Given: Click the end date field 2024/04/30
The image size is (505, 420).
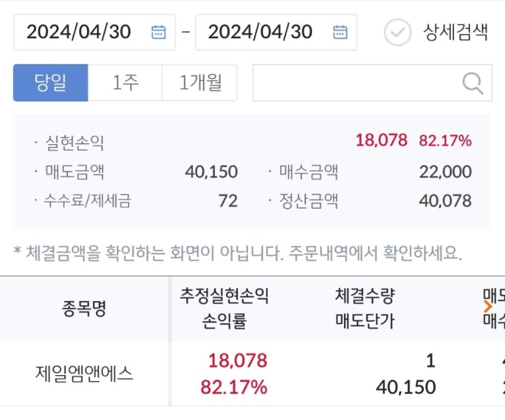Looking at the screenshot, I should pyautogui.click(x=260, y=32).
